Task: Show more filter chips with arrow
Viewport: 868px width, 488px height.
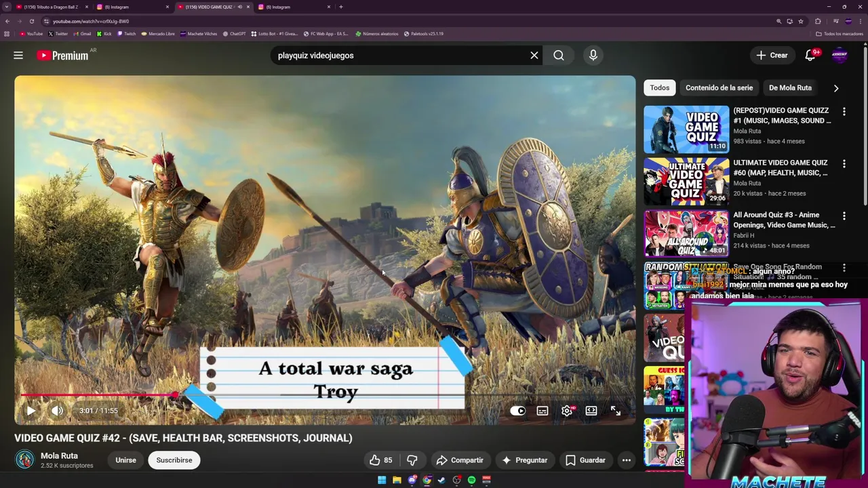Action: [836, 88]
